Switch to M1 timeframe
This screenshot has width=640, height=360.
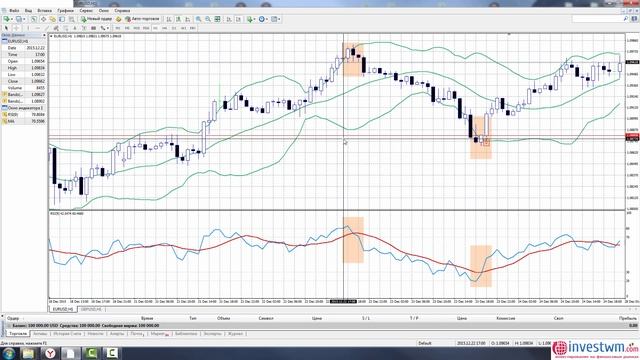click(118, 28)
